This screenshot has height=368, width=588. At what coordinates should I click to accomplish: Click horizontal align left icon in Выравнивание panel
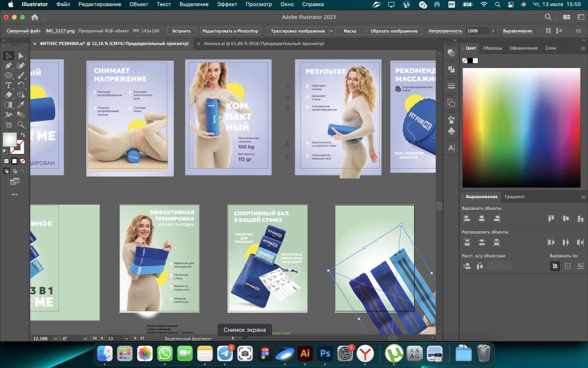click(467, 218)
